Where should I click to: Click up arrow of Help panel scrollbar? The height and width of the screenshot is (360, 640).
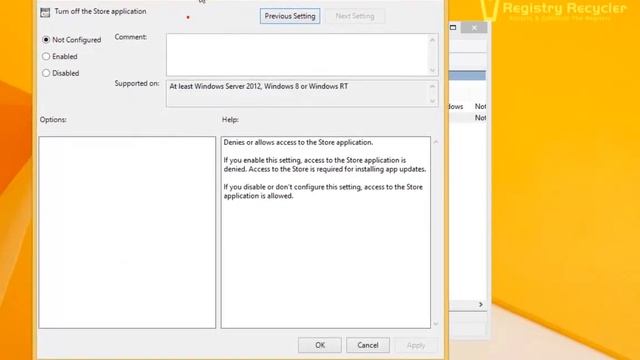click(436, 142)
